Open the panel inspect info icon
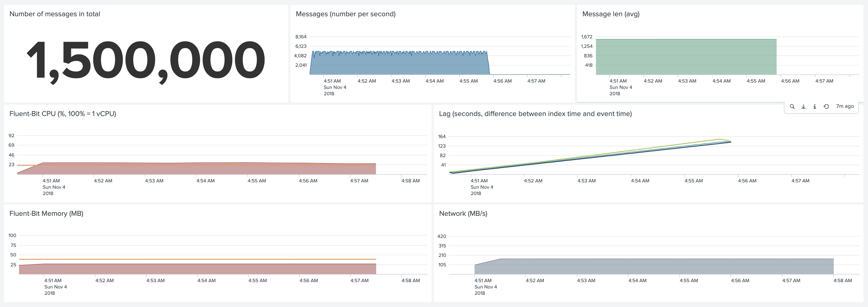Viewport: 868px width, 307px height. coord(814,106)
